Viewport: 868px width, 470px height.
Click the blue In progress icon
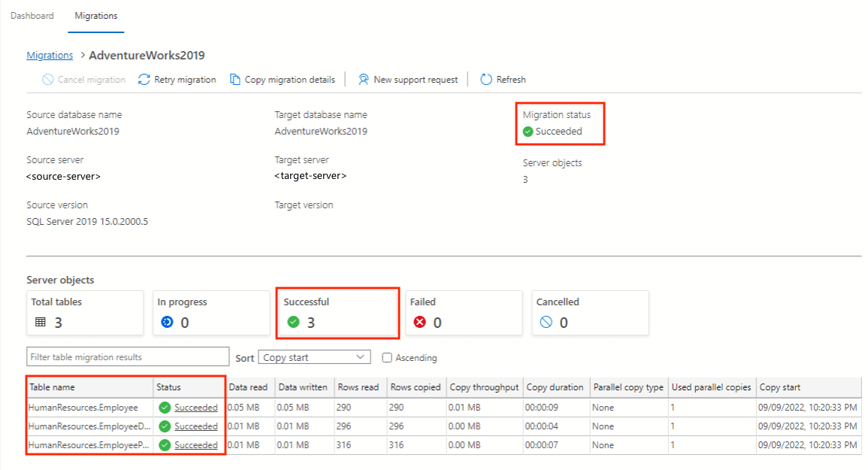tap(167, 322)
